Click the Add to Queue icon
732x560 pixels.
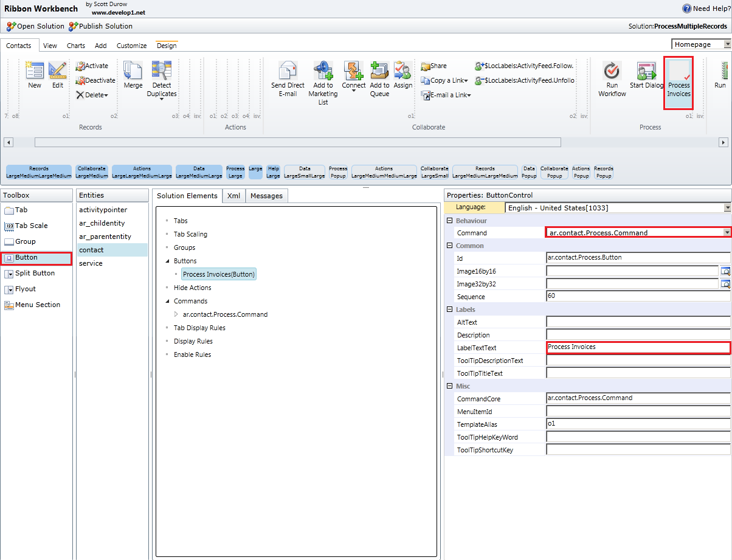(379, 70)
